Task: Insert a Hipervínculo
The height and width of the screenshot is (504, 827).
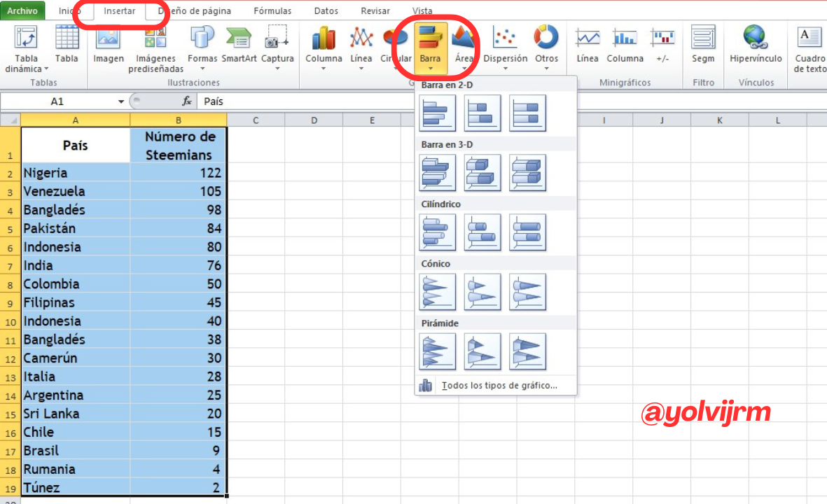Action: pos(756,45)
